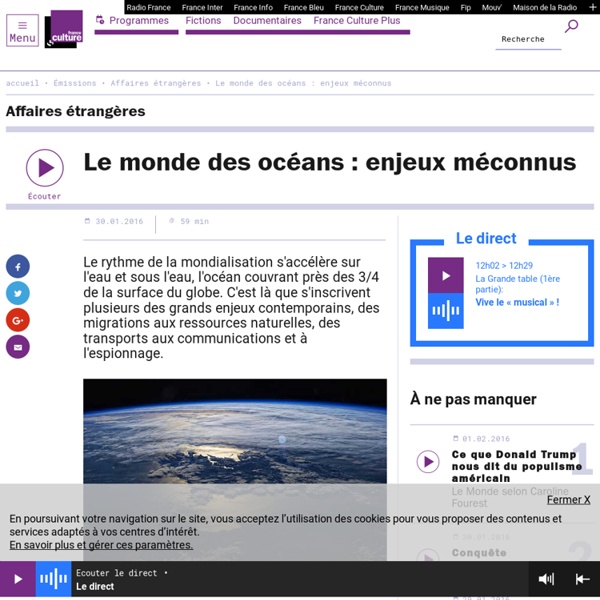
Task: Click the À ne pas manquer heading
Action: pyautogui.click(x=473, y=399)
